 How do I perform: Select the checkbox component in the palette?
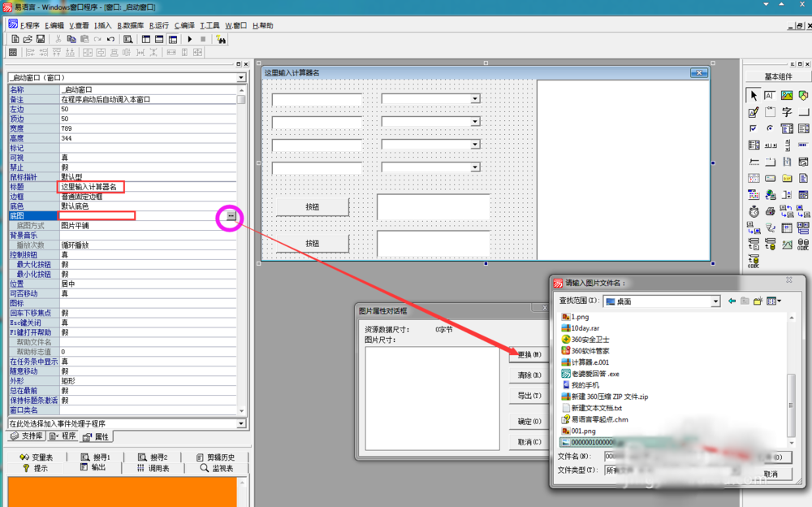753,128
